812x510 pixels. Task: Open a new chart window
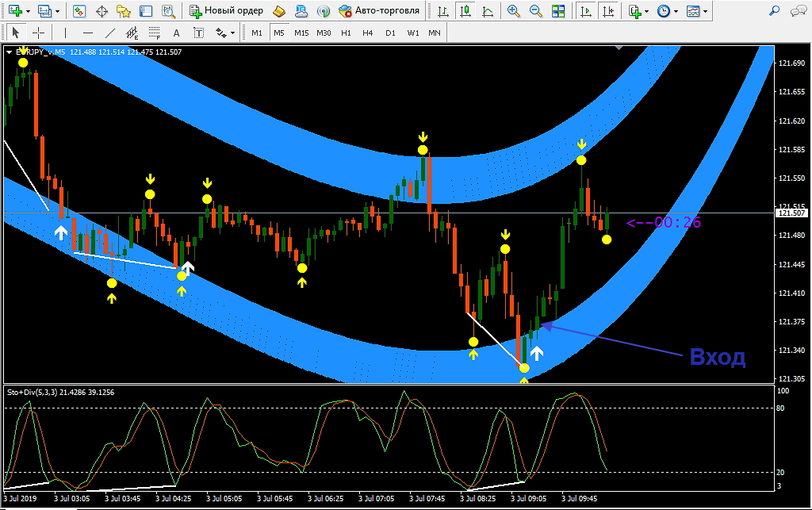[x=15, y=11]
